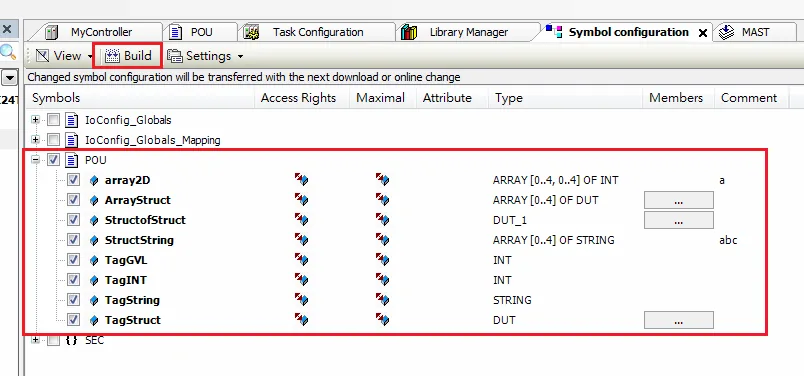Check the IoConfig_Globals checkbox
Image resolution: width=804 pixels, height=376 pixels.
53,121
